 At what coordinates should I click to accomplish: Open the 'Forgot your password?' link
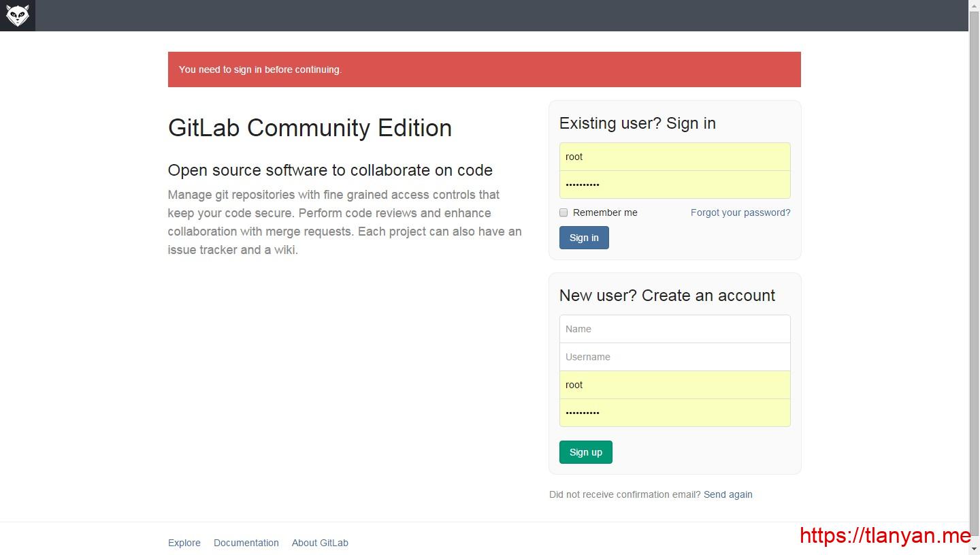[740, 212]
